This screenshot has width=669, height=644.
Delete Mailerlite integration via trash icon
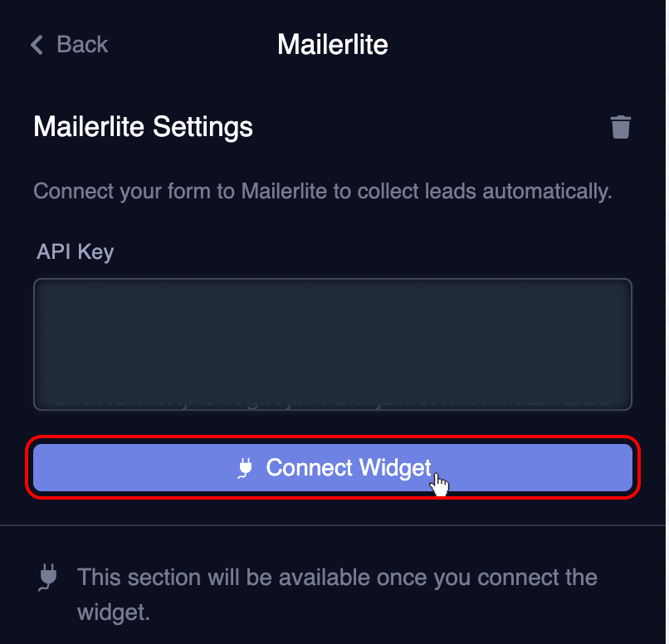coord(620,127)
